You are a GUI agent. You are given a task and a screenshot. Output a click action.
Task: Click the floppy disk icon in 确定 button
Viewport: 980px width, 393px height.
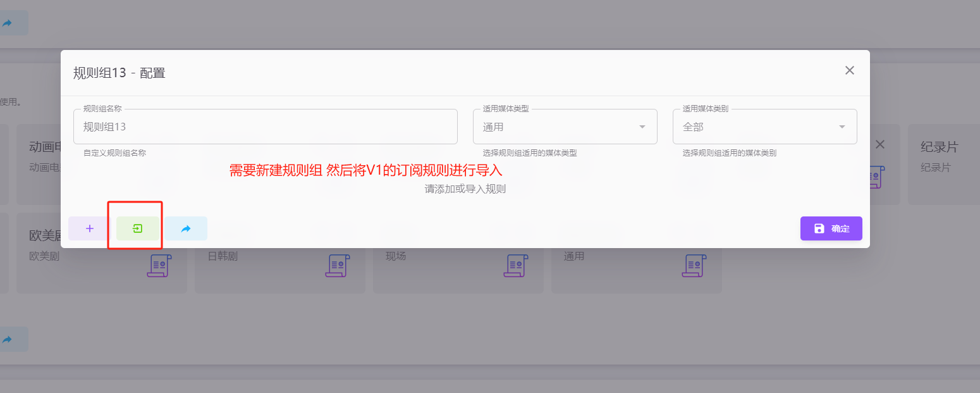[819, 228]
